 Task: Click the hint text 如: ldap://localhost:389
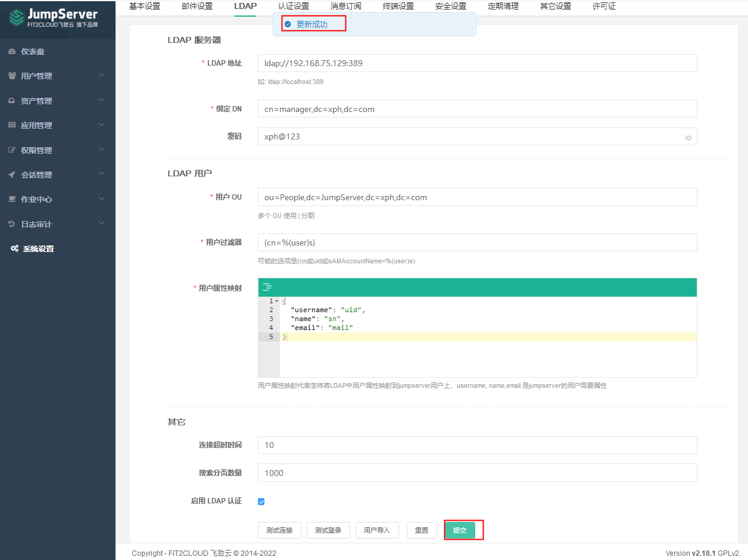[x=291, y=82]
